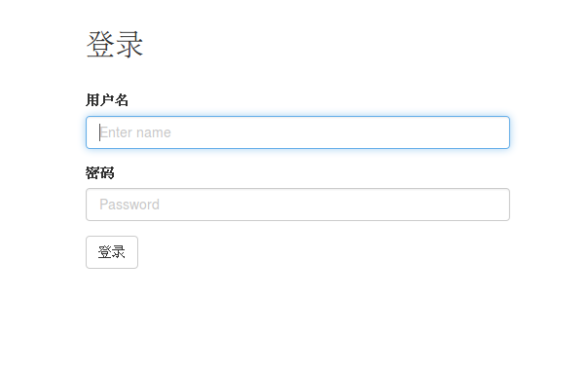Click the gray "Password" placeholder text
Image resolution: width=588 pixels, height=374 pixels.
point(129,205)
